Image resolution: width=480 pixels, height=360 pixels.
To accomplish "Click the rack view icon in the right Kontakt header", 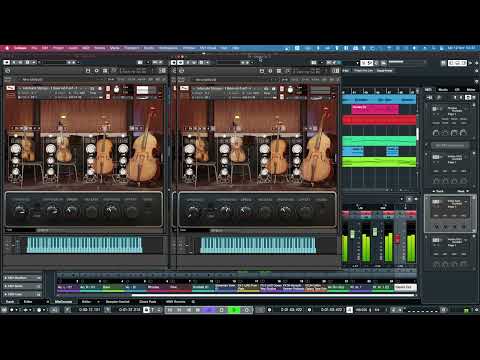I will tap(279, 71).
